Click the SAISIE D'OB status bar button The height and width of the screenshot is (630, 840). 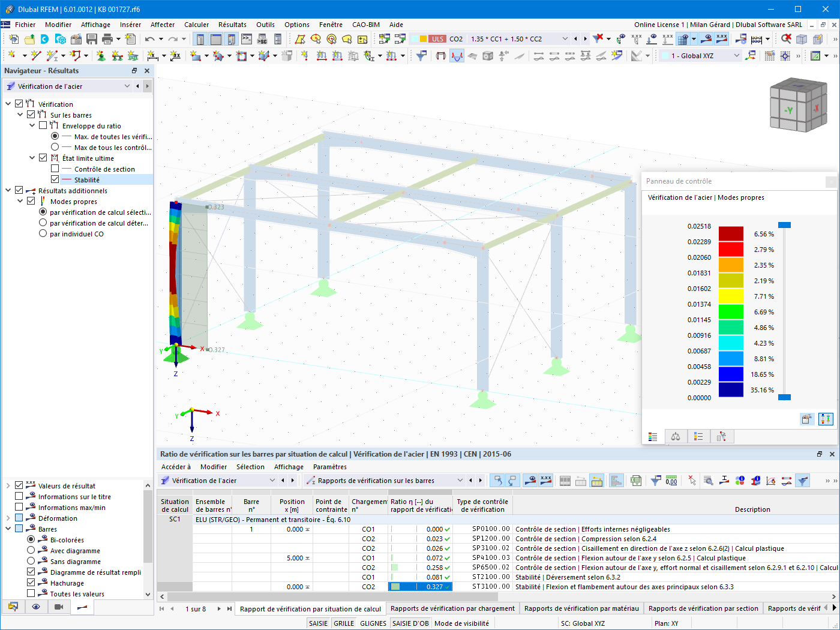410,623
